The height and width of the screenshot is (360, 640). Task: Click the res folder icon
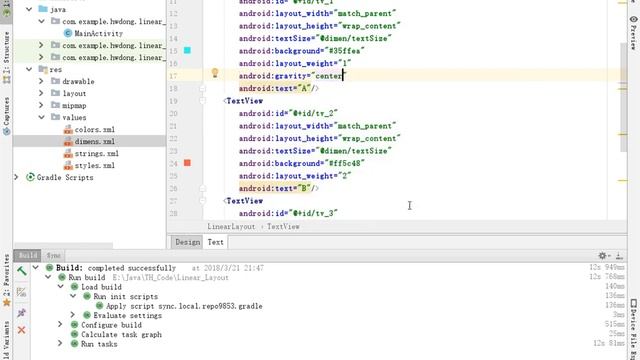[x=43, y=69]
